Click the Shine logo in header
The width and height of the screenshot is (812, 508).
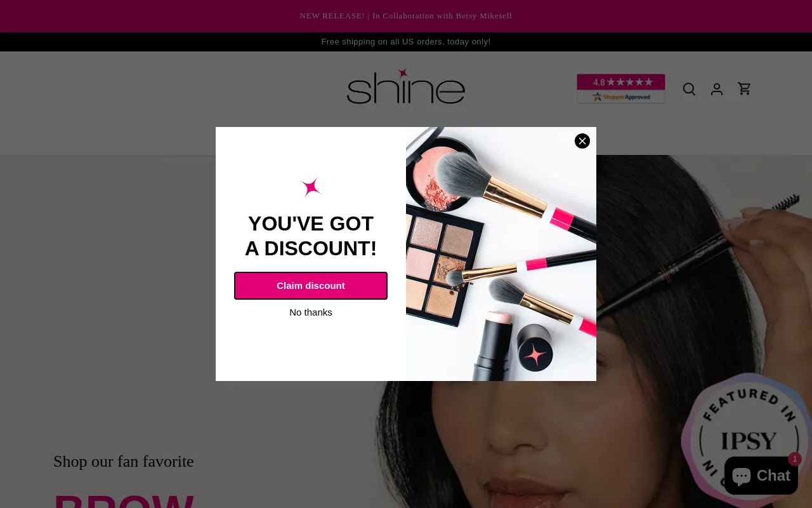406,87
